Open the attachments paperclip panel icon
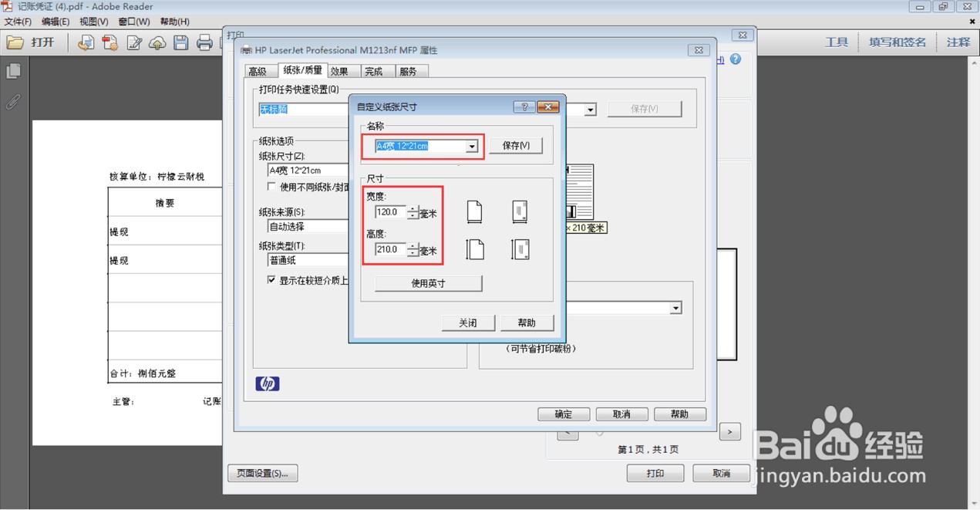The width and height of the screenshot is (980, 510). (x=13, y=102)
